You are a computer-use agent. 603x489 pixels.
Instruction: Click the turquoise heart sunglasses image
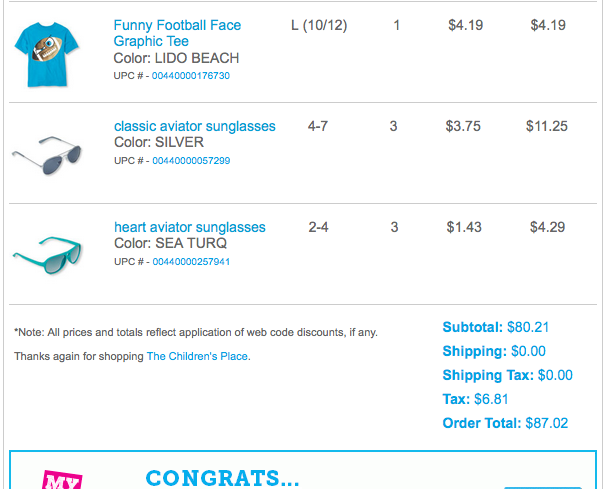coord(47,254)
